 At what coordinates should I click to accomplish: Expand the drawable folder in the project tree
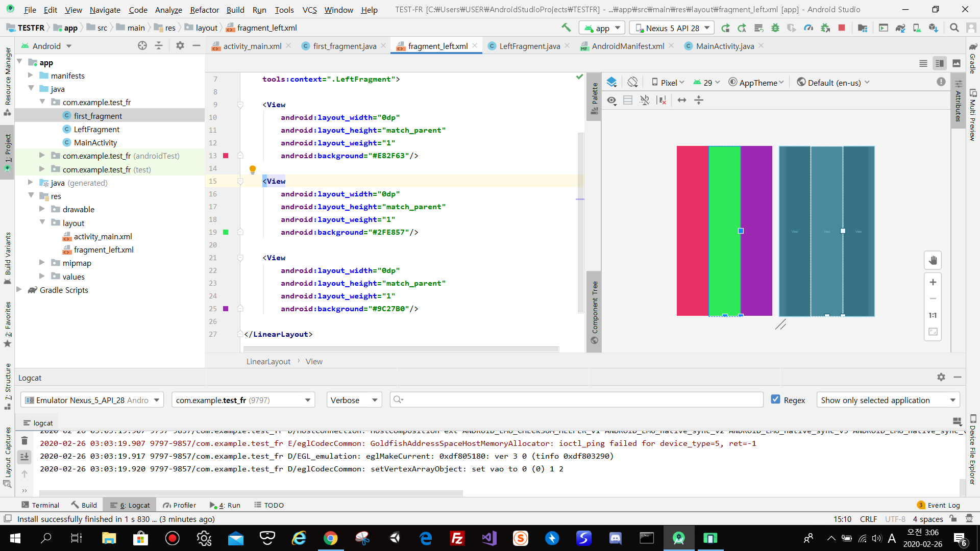click(x=42, y=209)
